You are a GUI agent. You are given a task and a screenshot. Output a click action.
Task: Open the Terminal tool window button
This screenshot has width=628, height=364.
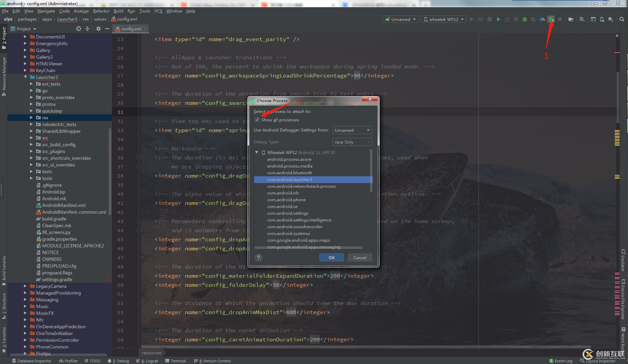click(x=175, y=361)
